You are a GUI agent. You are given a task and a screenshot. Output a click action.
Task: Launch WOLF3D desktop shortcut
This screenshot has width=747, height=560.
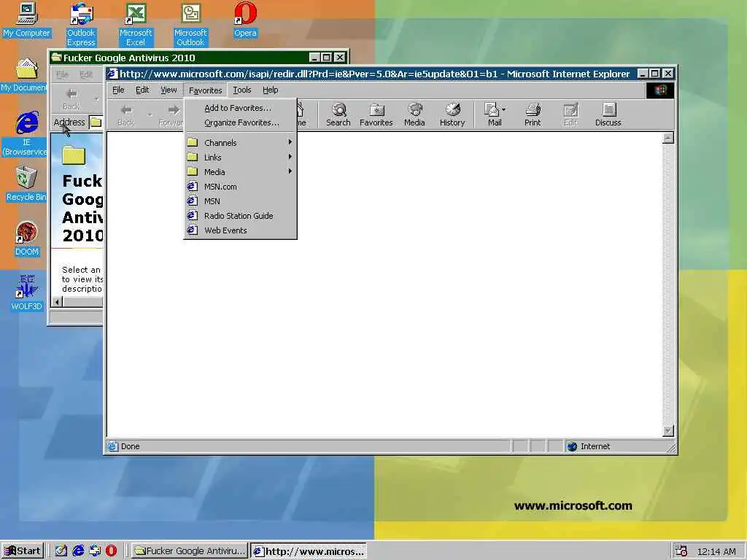[27, 293]
